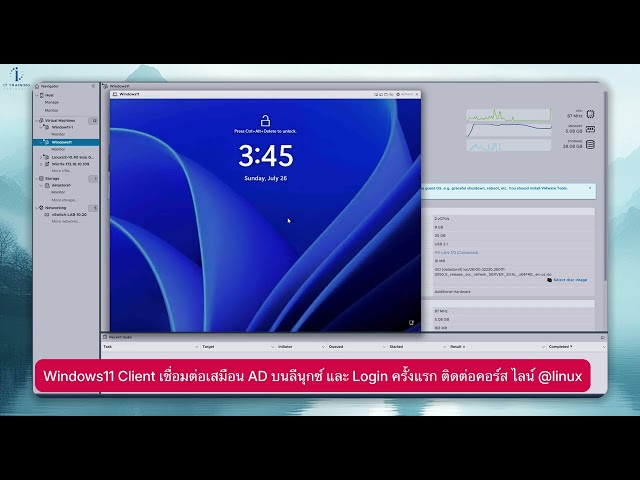Viewport: 640px width, 480px height.
Task: Select the vSwitch-LAB 10.20 network icon
Action: (x=47, y=215)
